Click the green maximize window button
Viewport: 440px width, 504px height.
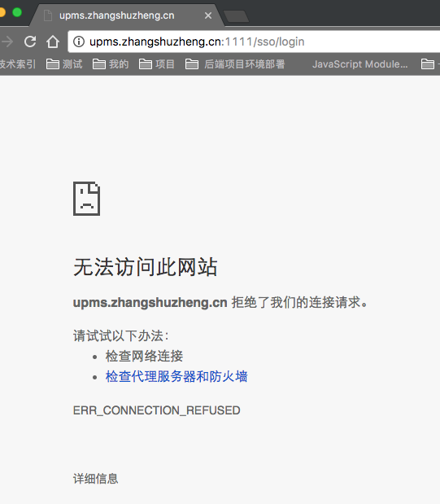17,12
